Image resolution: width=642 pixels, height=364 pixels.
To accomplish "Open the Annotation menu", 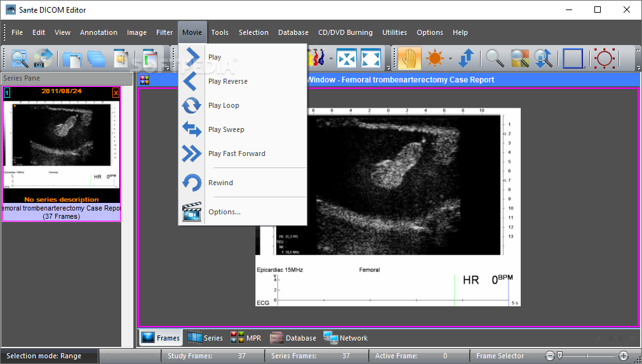I will pyautogui.click(x=98, y=32).
